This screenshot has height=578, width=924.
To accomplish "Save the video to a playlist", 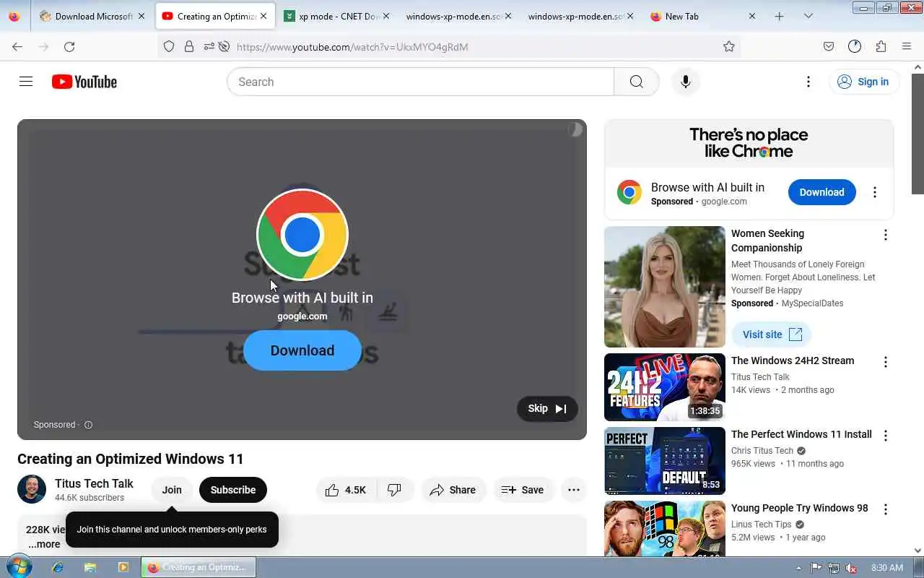I will (x=523, y=490).
